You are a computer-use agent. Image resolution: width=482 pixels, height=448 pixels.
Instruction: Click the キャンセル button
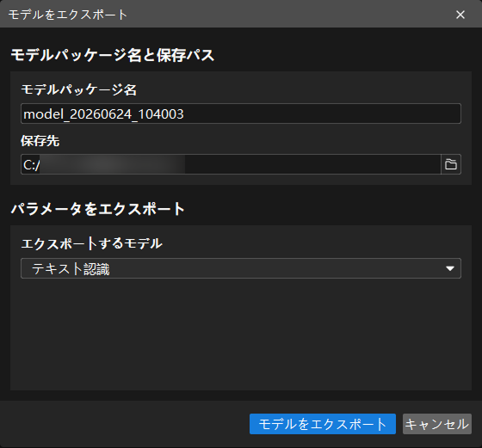pyautogui.click(x=437, y=424)
